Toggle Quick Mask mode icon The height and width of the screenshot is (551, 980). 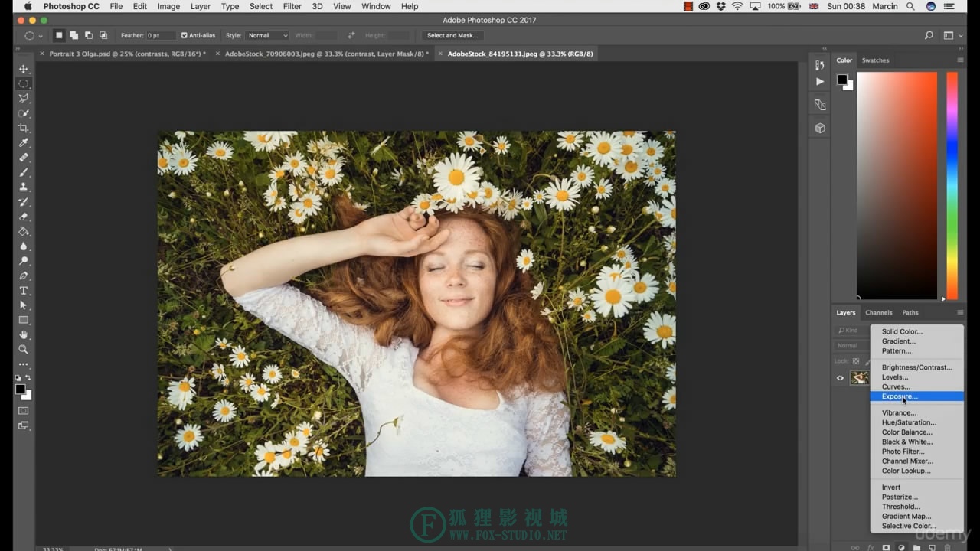click(x=24, y=411)
